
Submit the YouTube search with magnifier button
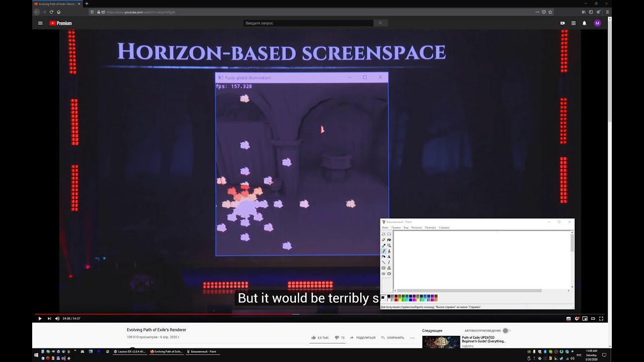(x=381, y=23)
